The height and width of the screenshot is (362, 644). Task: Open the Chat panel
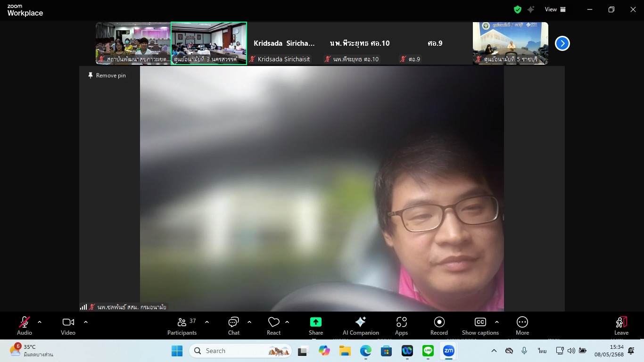point(234,326)
